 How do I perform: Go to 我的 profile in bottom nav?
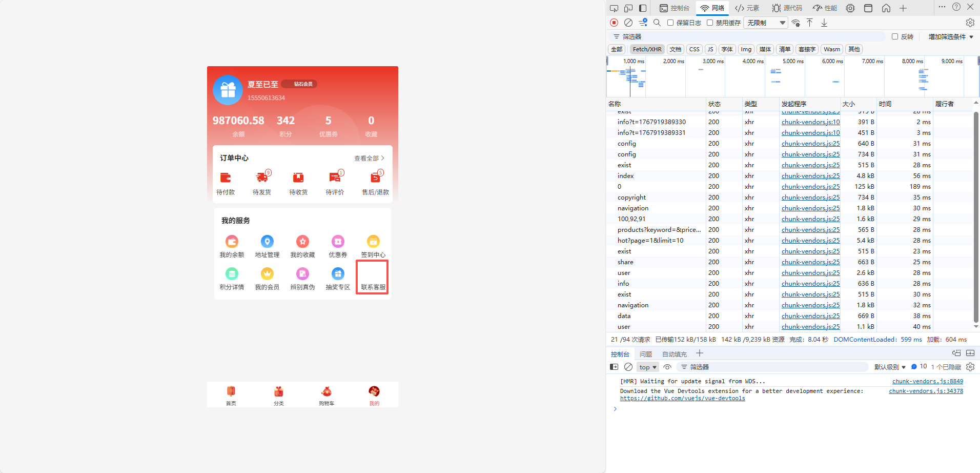tap(374, 396)
